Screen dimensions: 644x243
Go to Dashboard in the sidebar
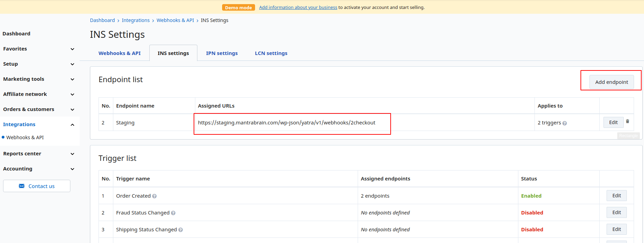tap(16, 34)
